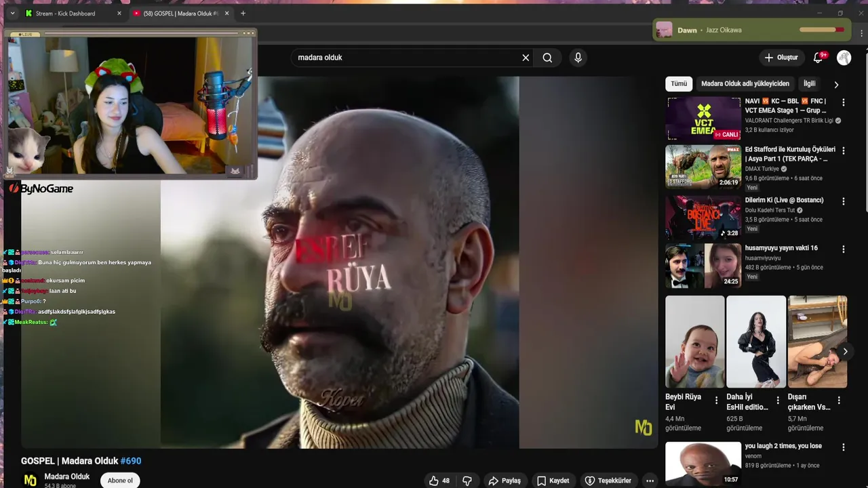Advance Shorts shelf with next arrow
868x488 pixels.
pyautogui.click(x=845, y=351)
